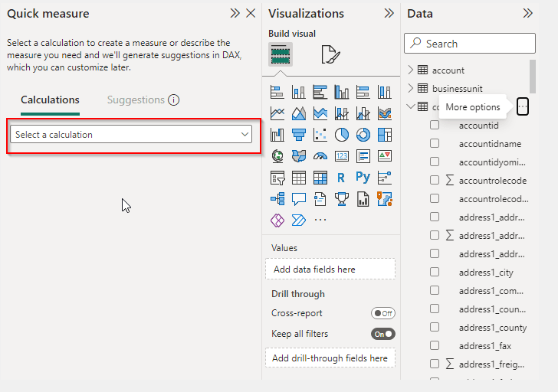This screenshot has width=558, height=392.
Task: Insert the treemap visual
Action: 385,135
